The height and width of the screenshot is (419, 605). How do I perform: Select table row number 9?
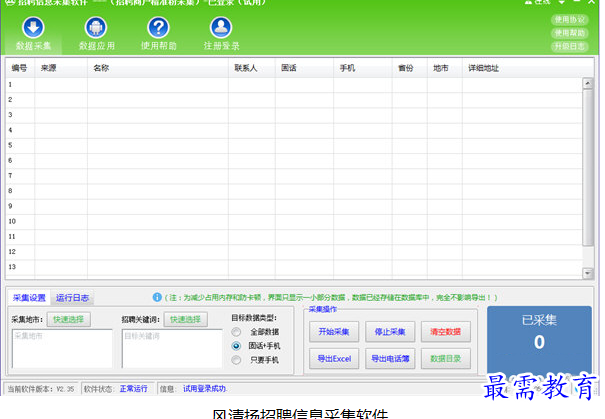tap(294, 206)
